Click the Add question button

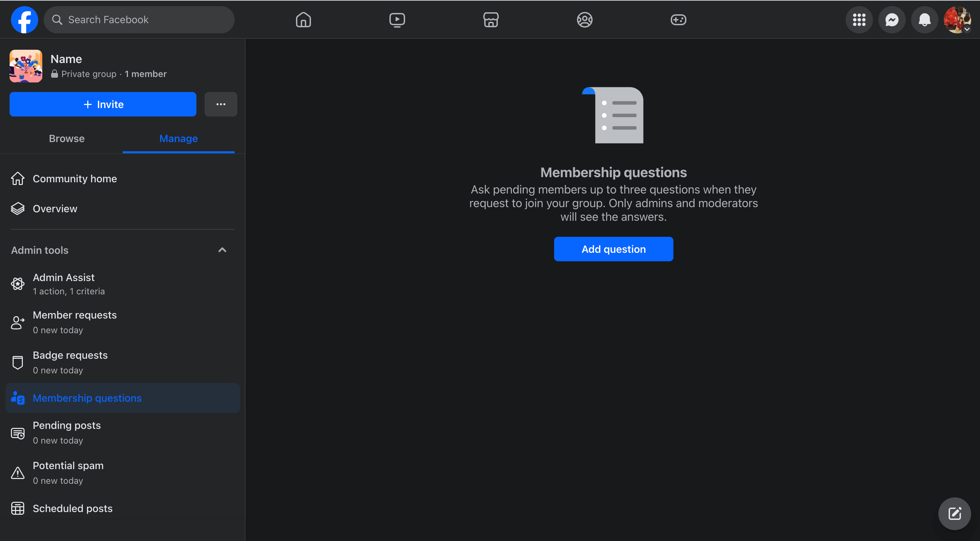pos(613,249)
